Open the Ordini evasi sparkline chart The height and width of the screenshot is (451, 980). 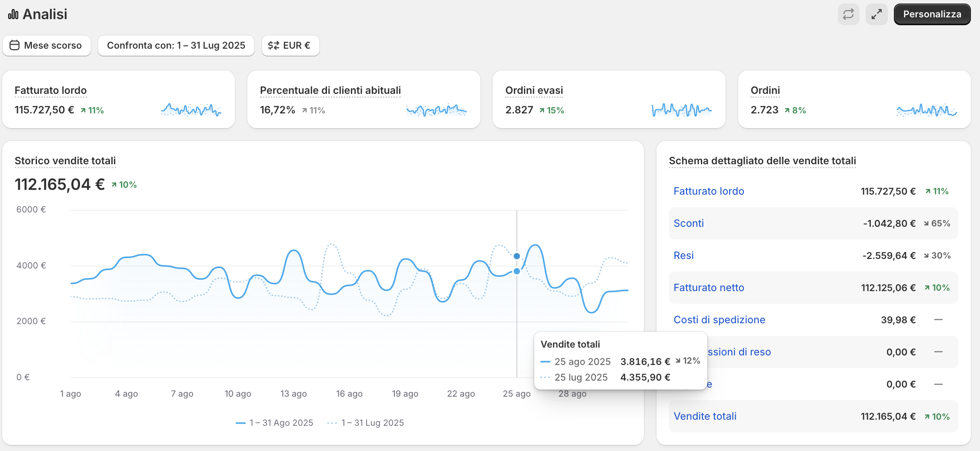click(682, 110)
